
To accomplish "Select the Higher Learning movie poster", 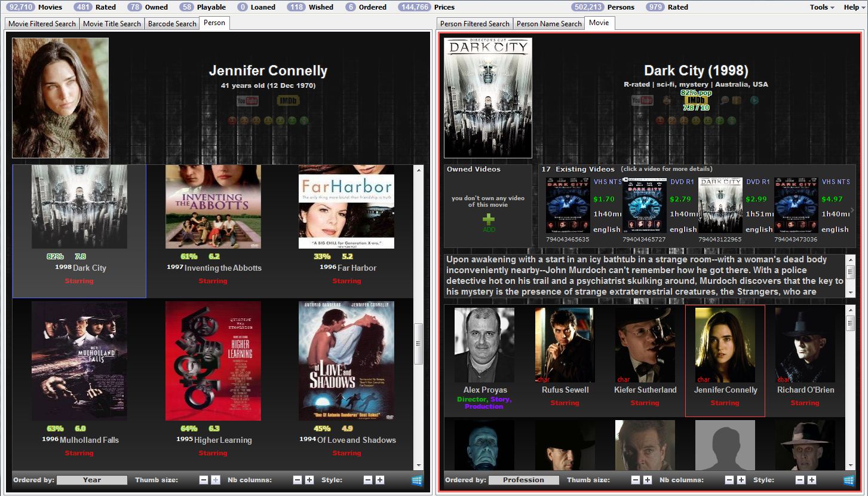I will [213, 361].
